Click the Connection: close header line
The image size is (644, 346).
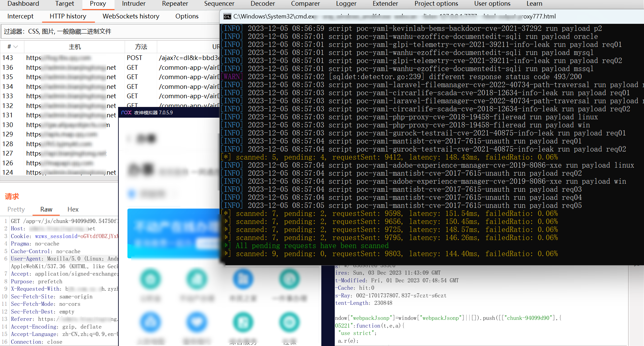click(x=37, y=342)
